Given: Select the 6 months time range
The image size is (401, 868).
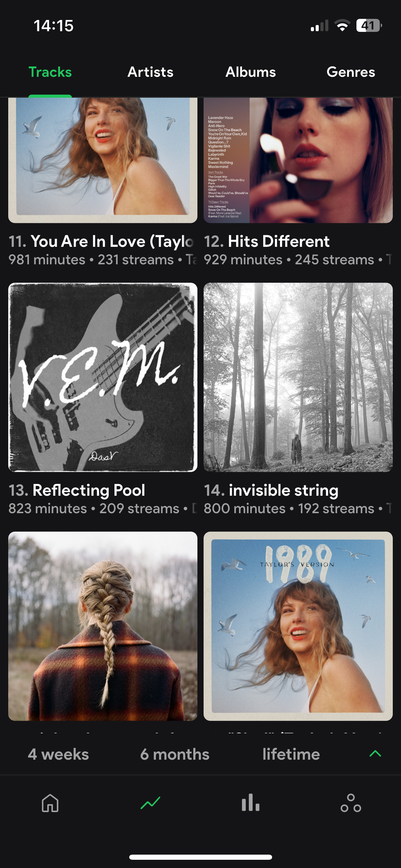Looking at the screenshot, I should [x=175, y=755].
